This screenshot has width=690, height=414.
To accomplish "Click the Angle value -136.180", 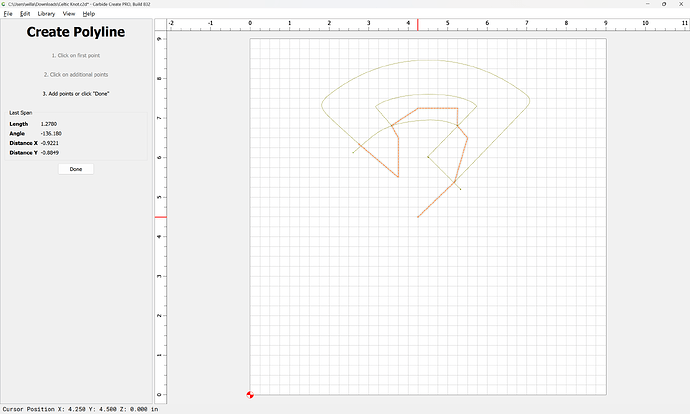I will coord(51,133).
